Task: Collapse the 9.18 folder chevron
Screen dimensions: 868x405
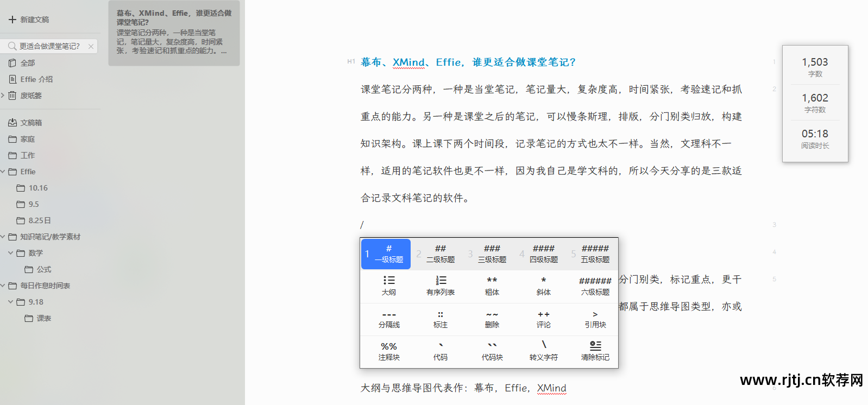Action: click(x=10, y=302)
